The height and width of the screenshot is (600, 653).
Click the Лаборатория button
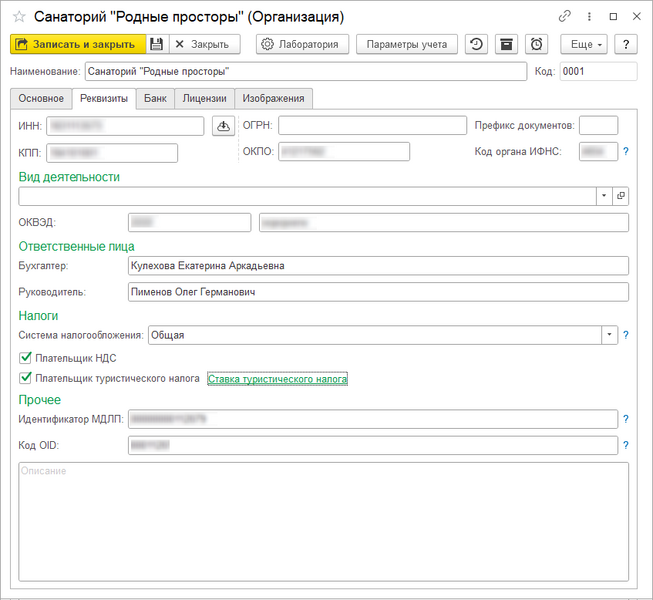303,44
